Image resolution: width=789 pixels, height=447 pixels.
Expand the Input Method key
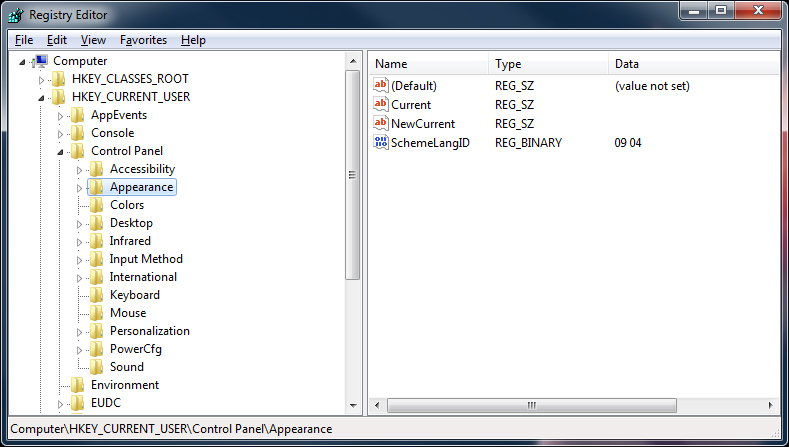click(x=80, y=260)
